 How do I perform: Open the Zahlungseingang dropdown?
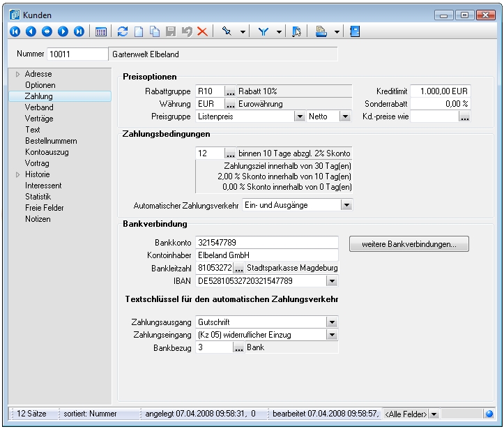[332, 335]
